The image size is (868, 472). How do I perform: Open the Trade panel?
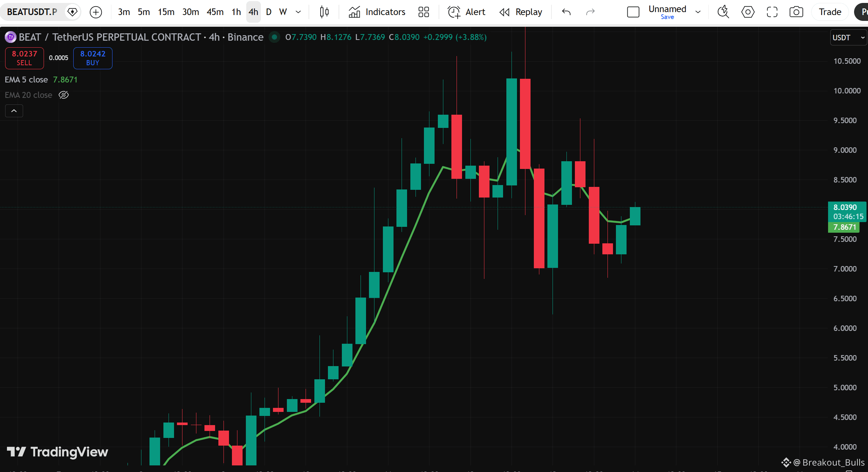[830, 12]
